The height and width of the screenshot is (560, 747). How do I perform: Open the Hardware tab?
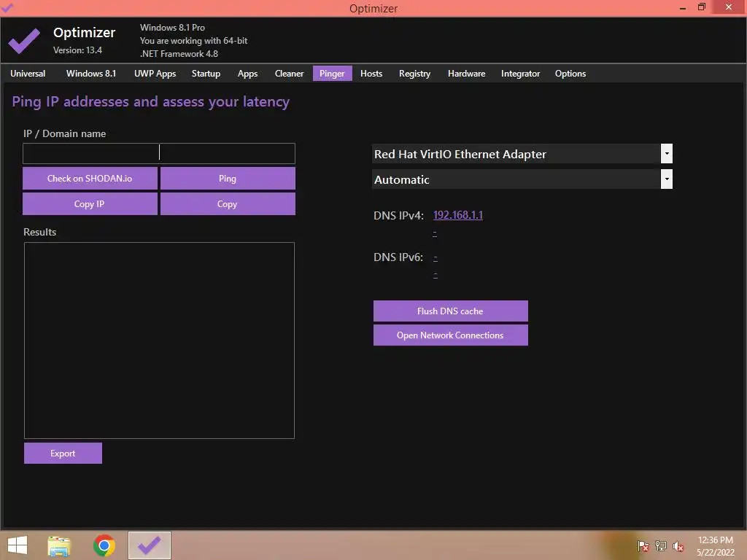click(466, 74)
